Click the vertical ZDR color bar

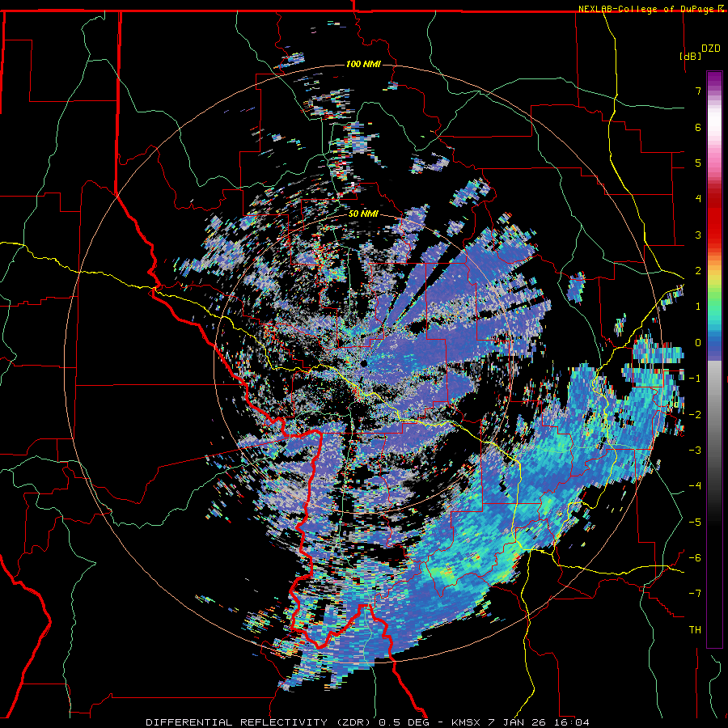pos(714,359)
